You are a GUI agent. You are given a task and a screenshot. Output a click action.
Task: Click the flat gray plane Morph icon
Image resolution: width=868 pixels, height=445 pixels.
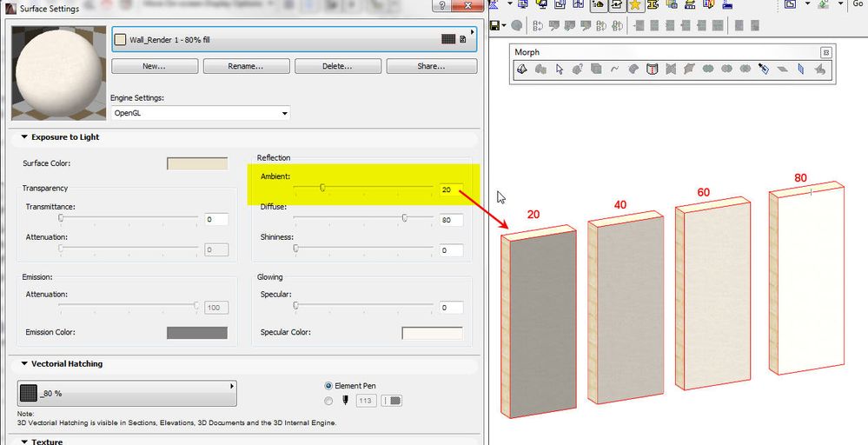[783, 70]
